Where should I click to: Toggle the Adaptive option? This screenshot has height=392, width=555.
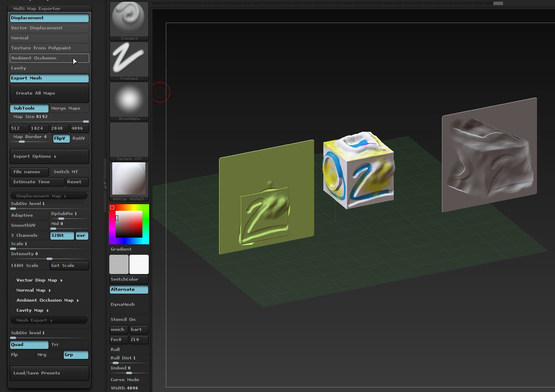pyautogui.click(x=29, y=215)
